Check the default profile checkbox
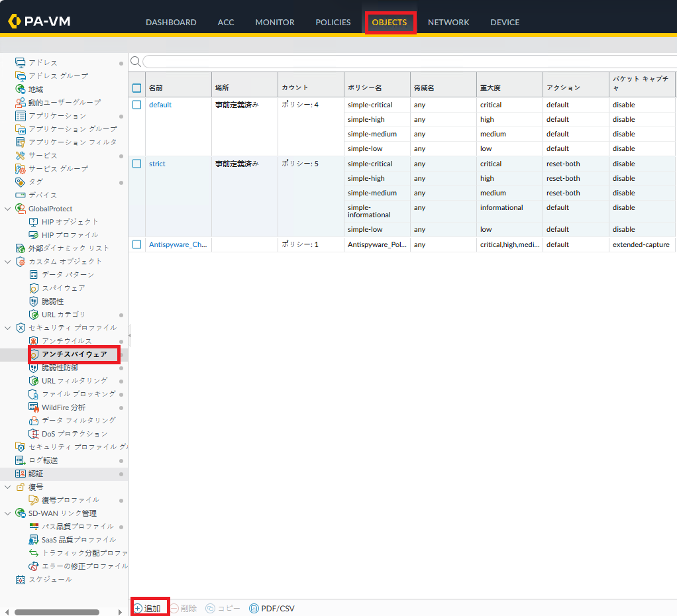Screen dimensions: 677x616 [137, 105]
